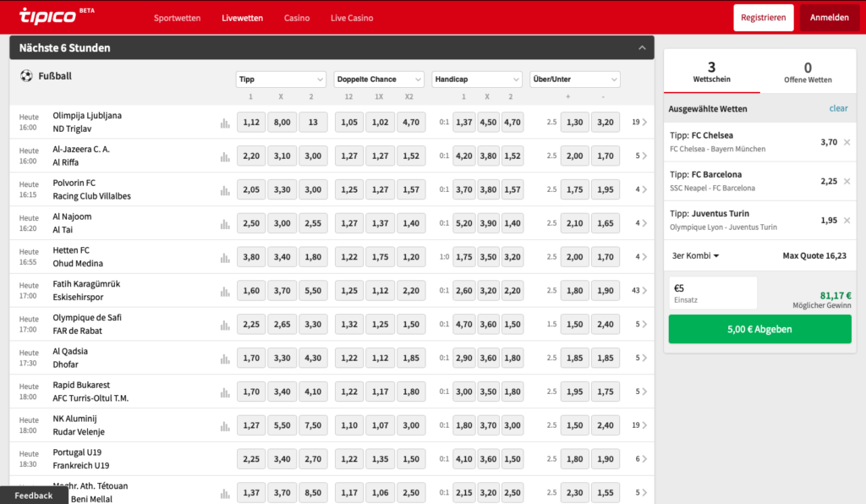This screenshot has width=866, height=504.
Task: Select home odds 2,25 for Portugal U19
Action: point(251,458)
